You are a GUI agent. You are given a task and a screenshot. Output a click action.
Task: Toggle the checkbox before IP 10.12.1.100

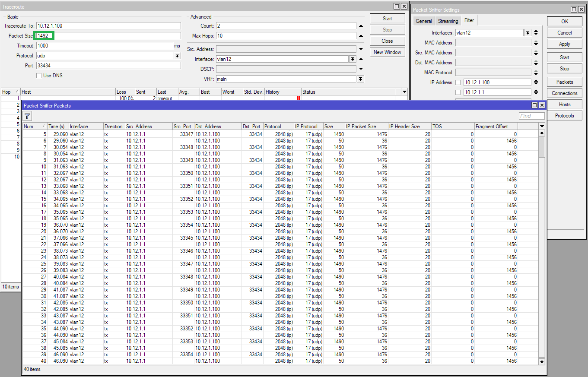(458, 82)
